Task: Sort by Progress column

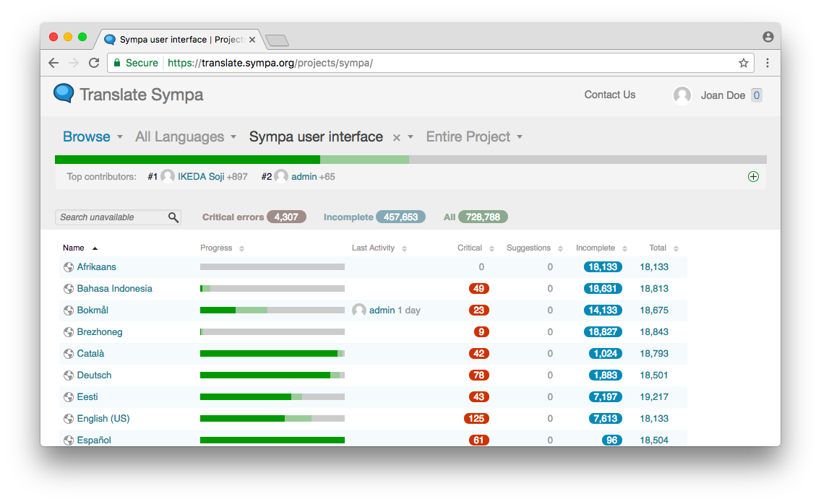Action: (222, 248)
